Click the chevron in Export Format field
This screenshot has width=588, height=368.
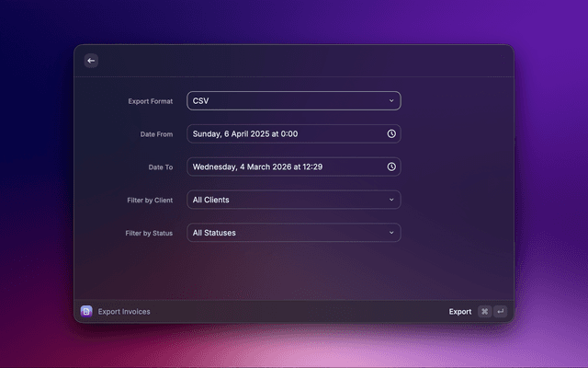[x=391, y=100]
